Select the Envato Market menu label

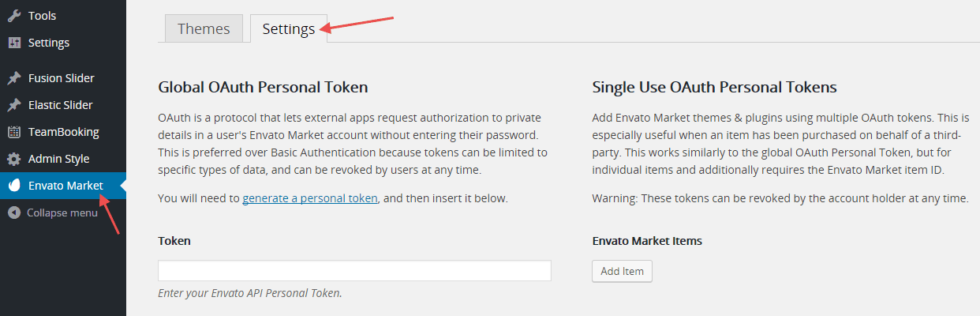(65, 186)
